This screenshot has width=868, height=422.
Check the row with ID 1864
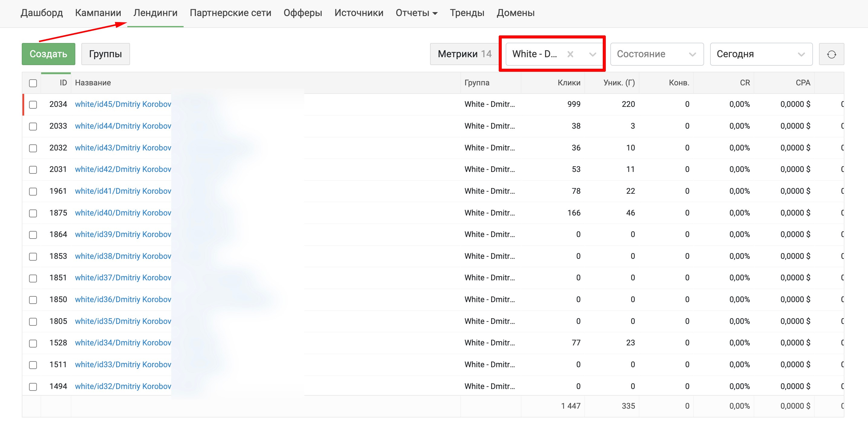(x=33, y=235)
